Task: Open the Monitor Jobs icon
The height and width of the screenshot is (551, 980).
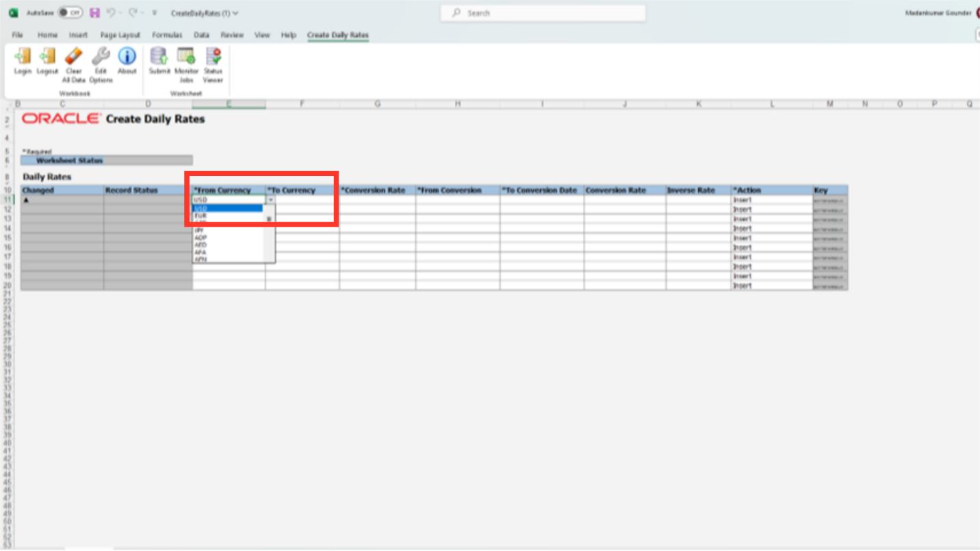Action: [186, 57]
